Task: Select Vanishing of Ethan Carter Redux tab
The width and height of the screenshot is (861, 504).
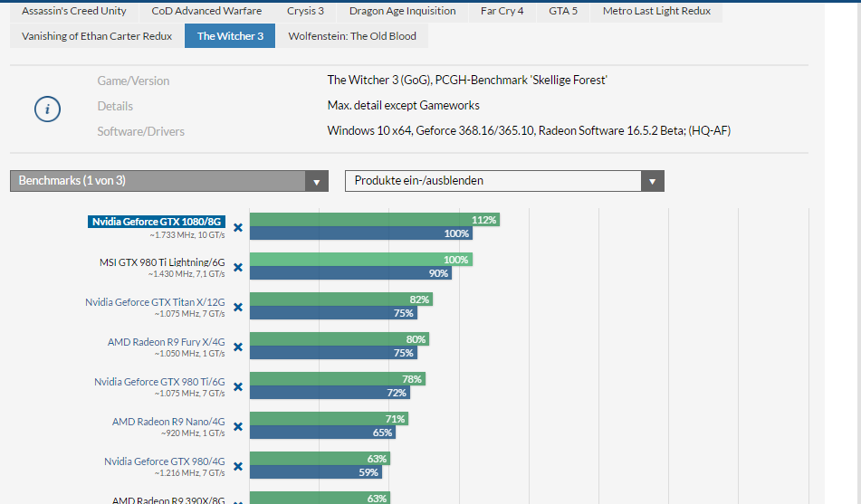Action: tap(97, 36)
